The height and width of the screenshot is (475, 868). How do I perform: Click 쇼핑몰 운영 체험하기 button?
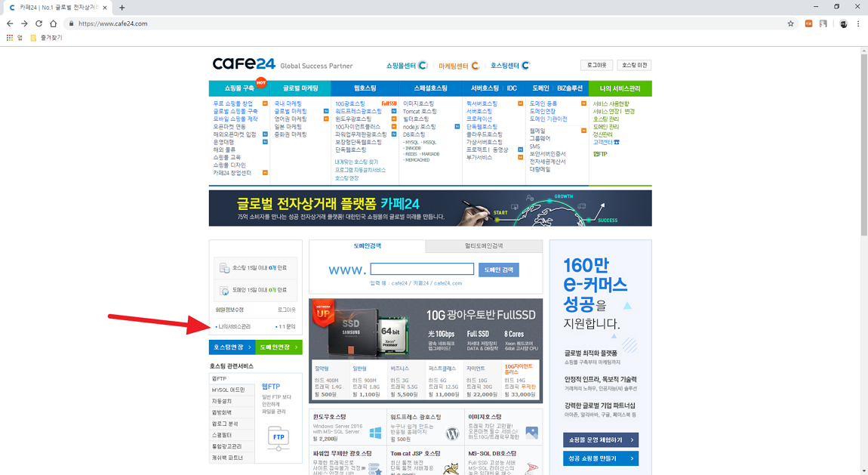coord(601,440)
